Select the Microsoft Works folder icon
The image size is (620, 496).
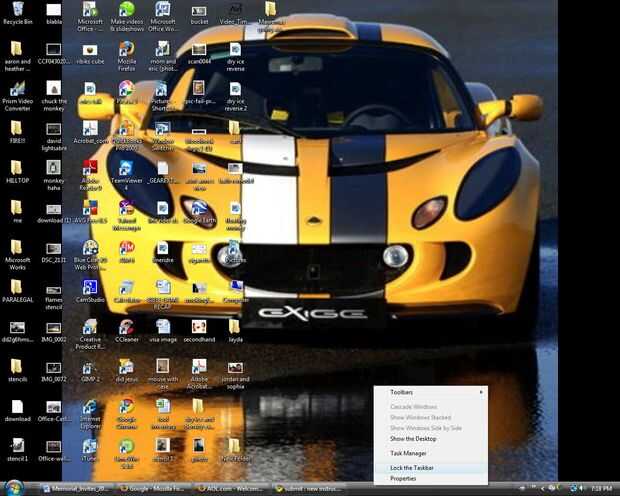coord(17,255)
